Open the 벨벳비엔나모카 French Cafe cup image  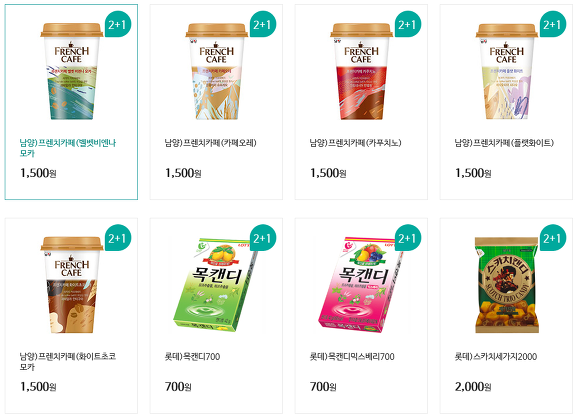tap(71, 71)
